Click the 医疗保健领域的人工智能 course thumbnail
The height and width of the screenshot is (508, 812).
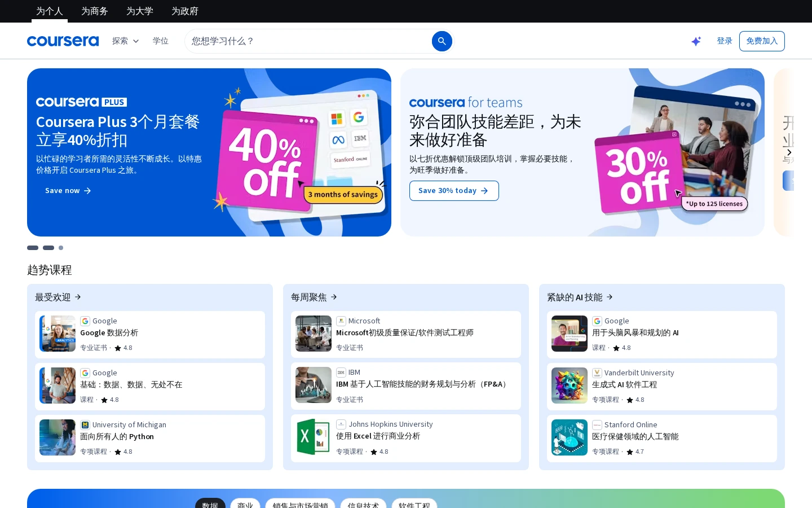(570, 437)
